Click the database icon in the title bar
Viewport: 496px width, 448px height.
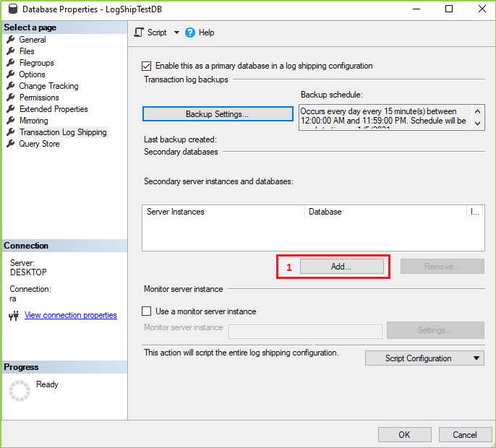pyautogui.click(x=12, y=9)
